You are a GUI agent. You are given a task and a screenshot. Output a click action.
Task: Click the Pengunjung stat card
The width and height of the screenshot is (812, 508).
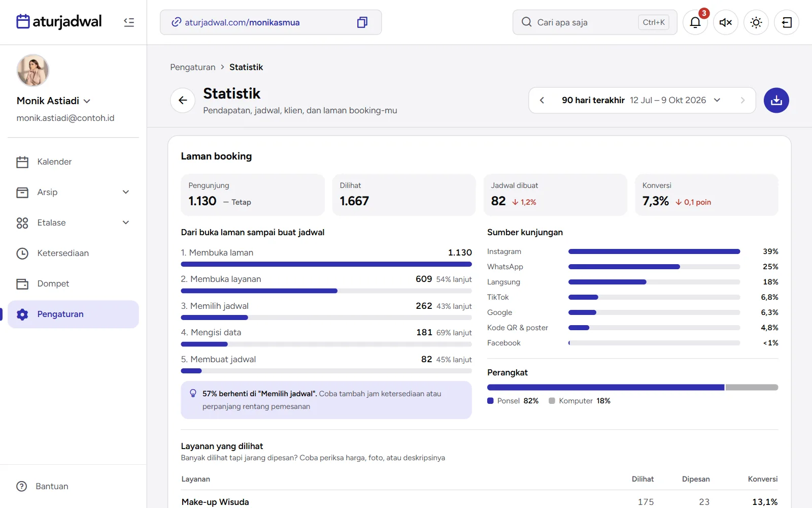click(253, 195)
